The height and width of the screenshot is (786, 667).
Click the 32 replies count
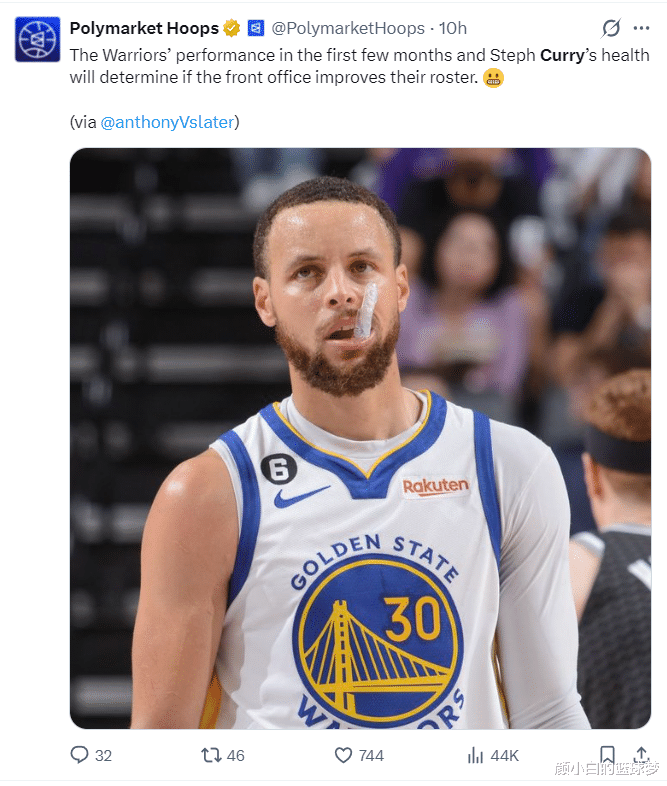click(103, 755)
